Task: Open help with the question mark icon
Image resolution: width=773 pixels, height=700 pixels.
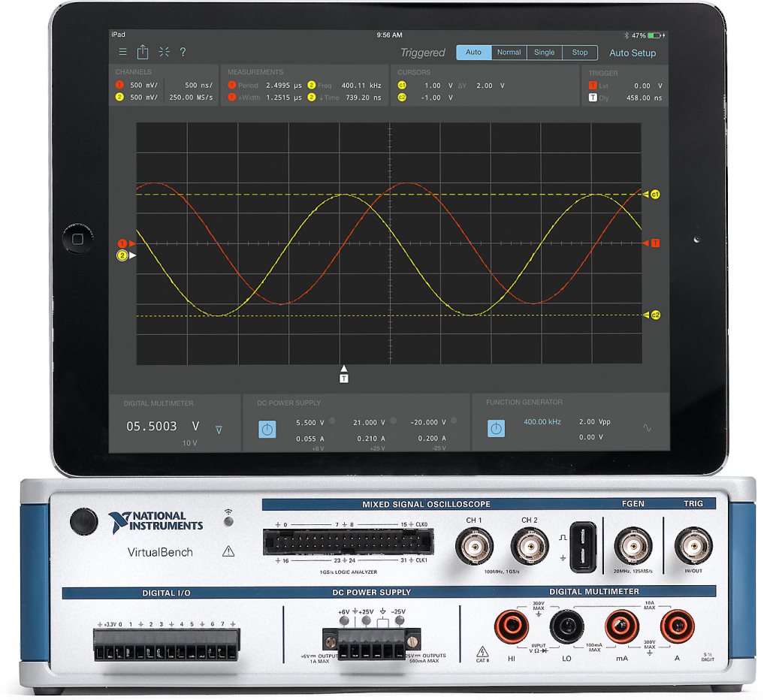Action: point(183,53)
